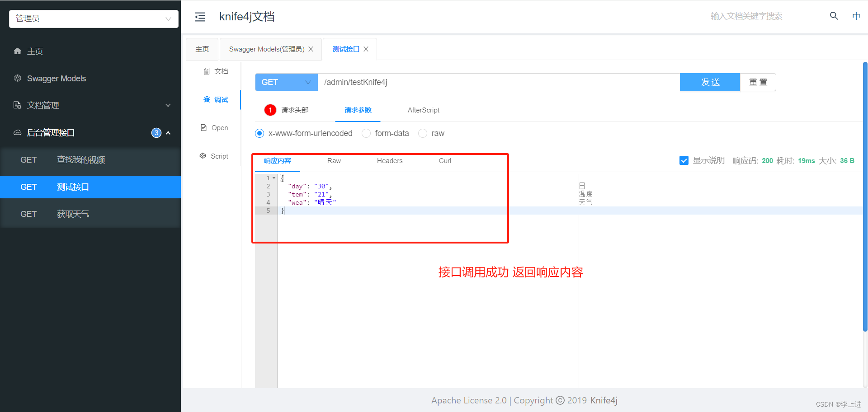This screenshot has width=868, height=412.
Task: Click the 19ms elapsed time value
Action: (x=806, y=161)
